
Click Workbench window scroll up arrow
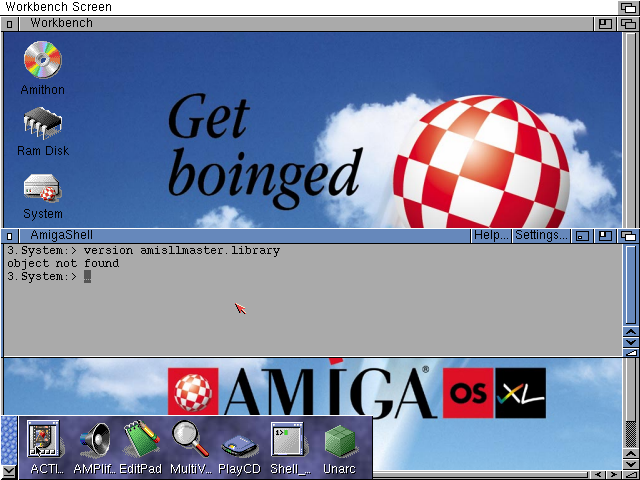pyautogui.click(x=631, y=455)
